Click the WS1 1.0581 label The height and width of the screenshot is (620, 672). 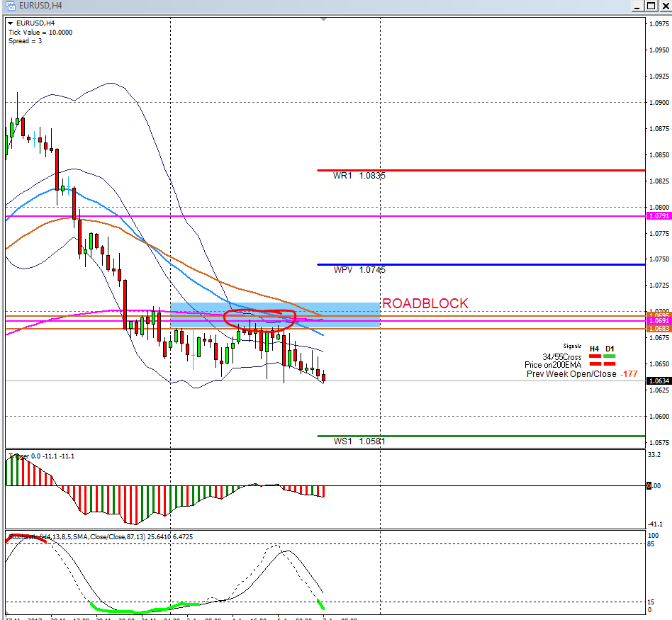click(x=359, y=441)
